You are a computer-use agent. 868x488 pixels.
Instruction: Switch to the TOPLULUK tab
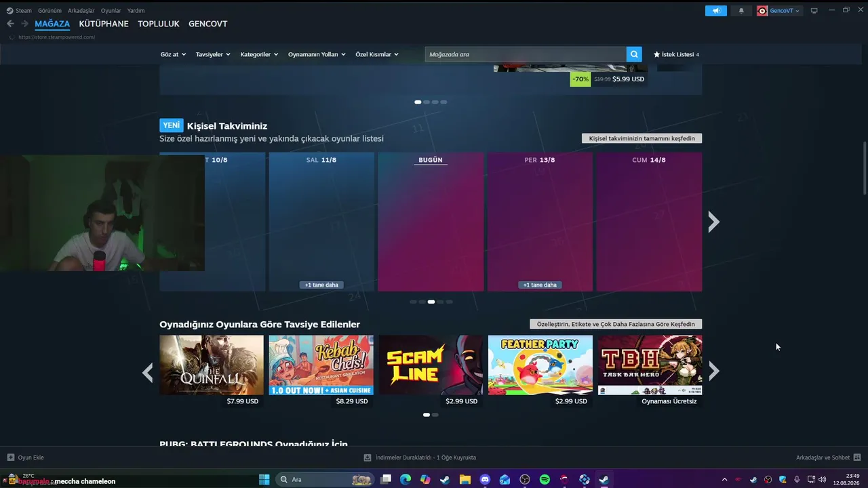159,24
